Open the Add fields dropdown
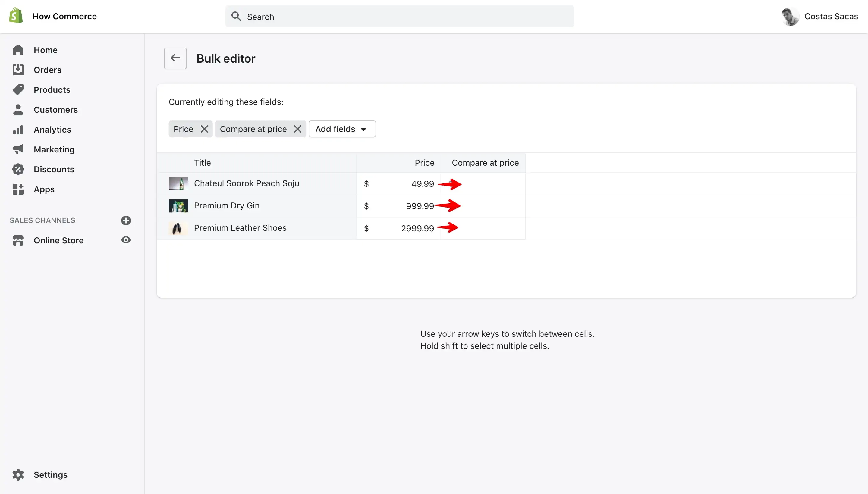Screen dimensions: 868x494 coord(342,129)
